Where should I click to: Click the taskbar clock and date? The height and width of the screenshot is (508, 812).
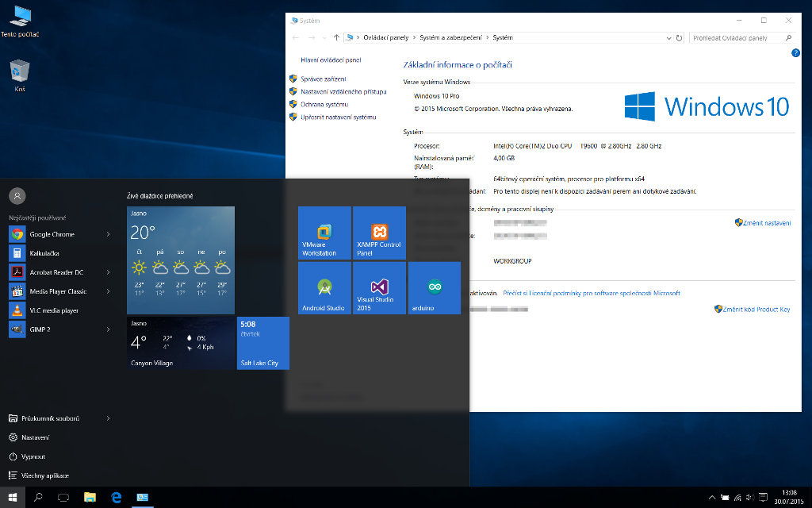[789, 497]
